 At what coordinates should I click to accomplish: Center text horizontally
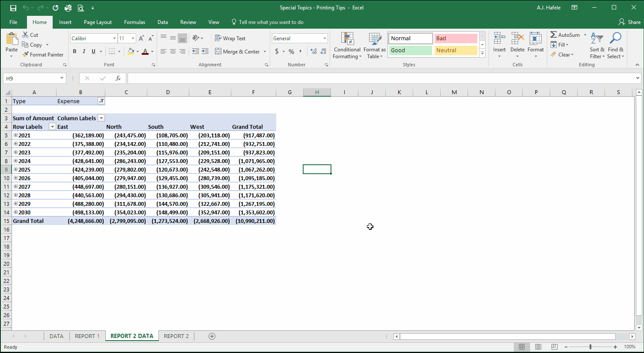(x=173, y=51)
